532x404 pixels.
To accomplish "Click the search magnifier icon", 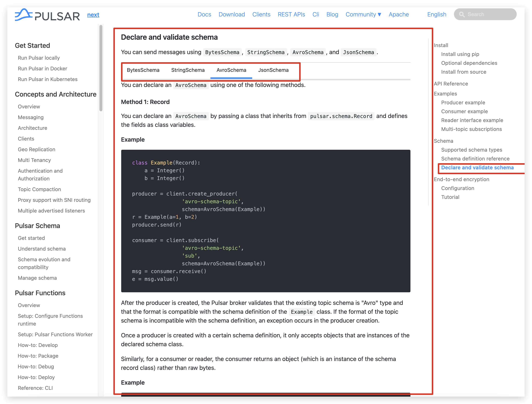I will coord(462,14).
